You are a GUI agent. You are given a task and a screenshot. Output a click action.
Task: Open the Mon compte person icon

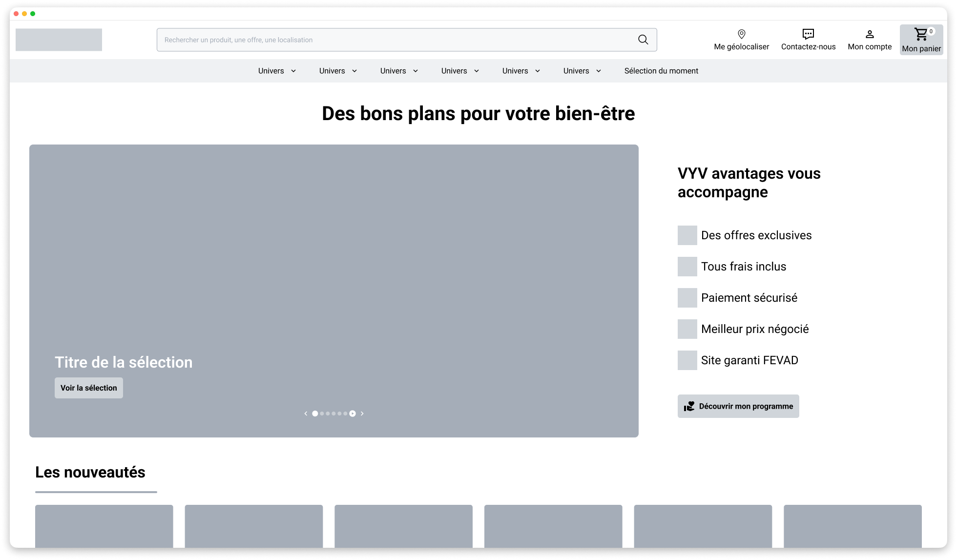[x=870, y=34]
